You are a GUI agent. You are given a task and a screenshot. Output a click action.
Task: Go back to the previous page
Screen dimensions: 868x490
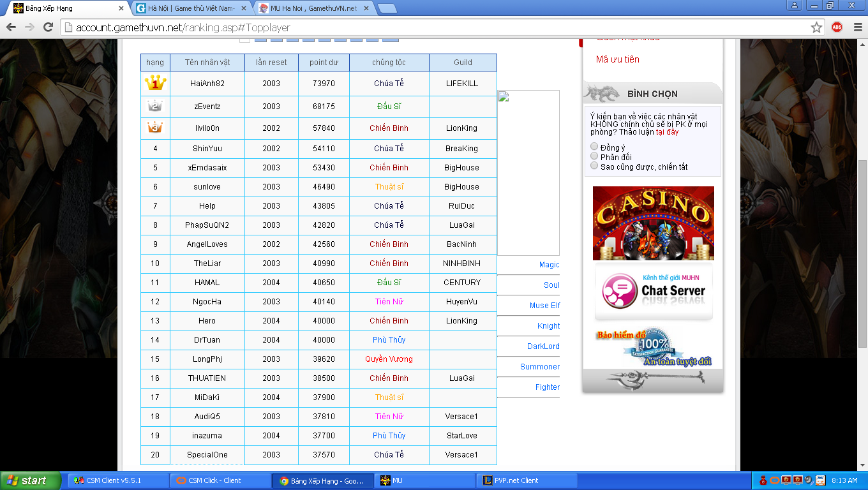(x=11, y=27)
